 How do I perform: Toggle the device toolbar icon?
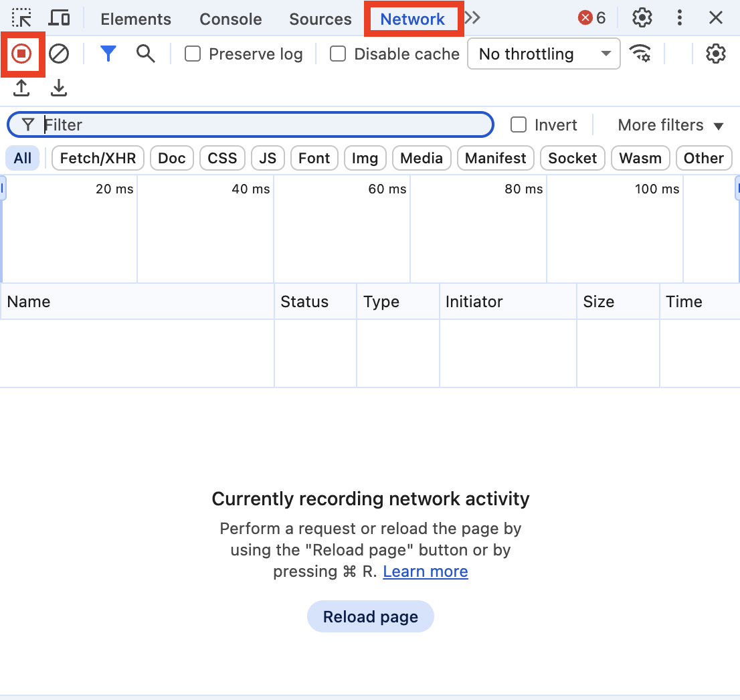click(60, 18)
